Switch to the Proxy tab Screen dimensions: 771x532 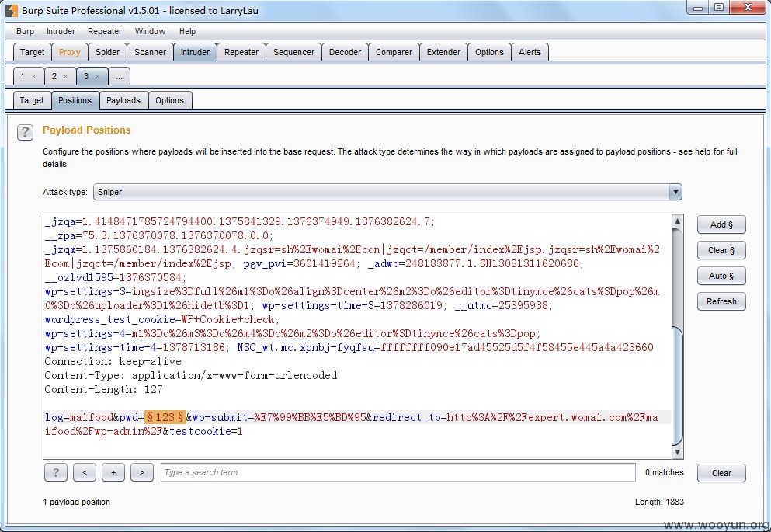coord(69,52)
